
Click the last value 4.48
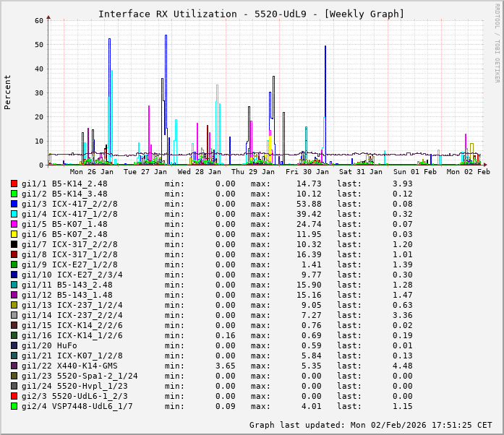coord(403,366)
